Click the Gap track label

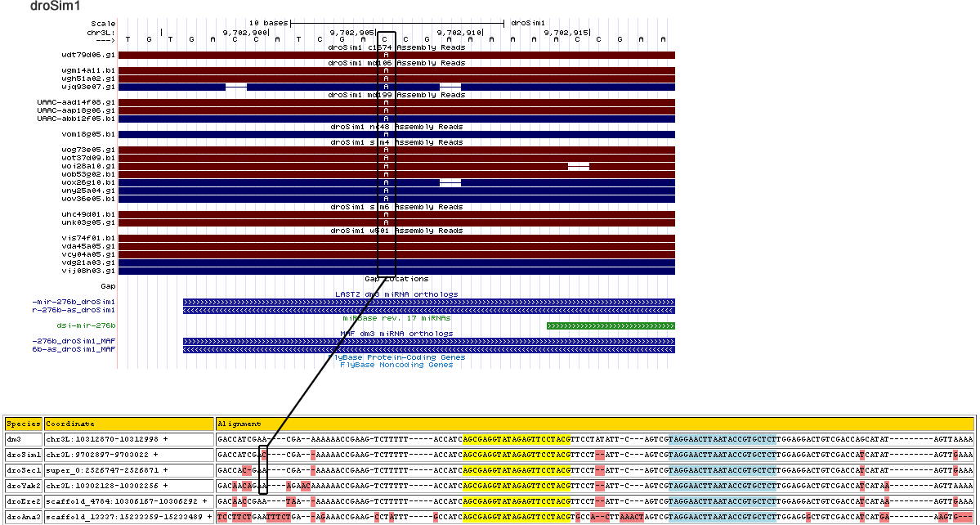click(x=108, y=286)
